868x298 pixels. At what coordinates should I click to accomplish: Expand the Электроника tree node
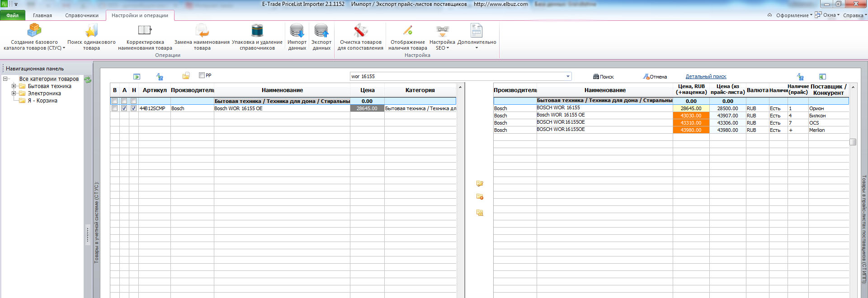pyautogui.click(x=14, y=93)
